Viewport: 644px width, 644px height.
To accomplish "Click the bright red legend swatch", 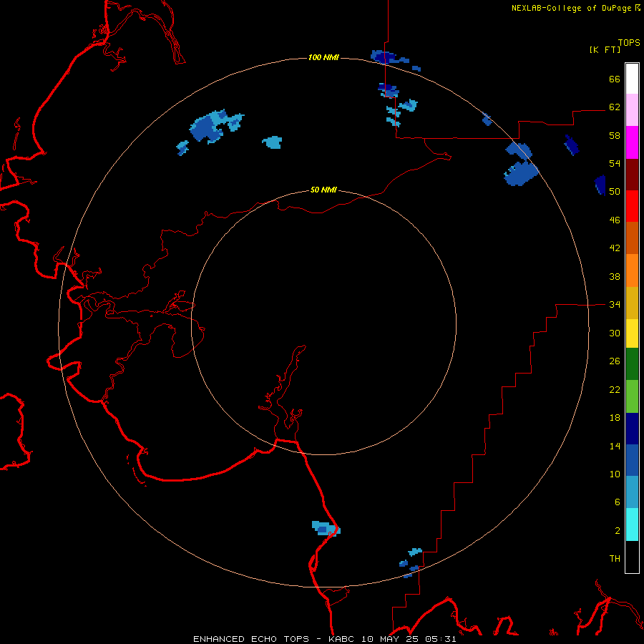I will coord(632,207).
